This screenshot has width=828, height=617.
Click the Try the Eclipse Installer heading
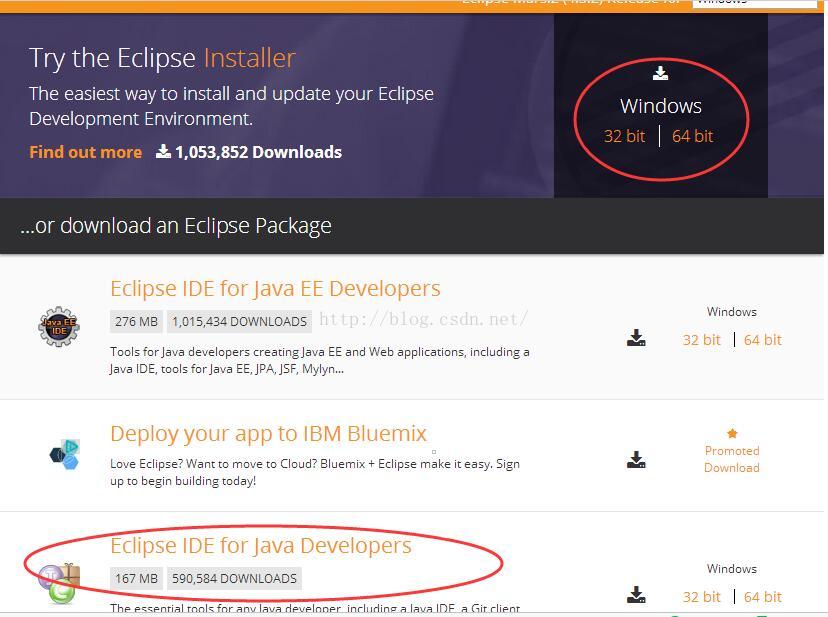[x=162, y=58]
